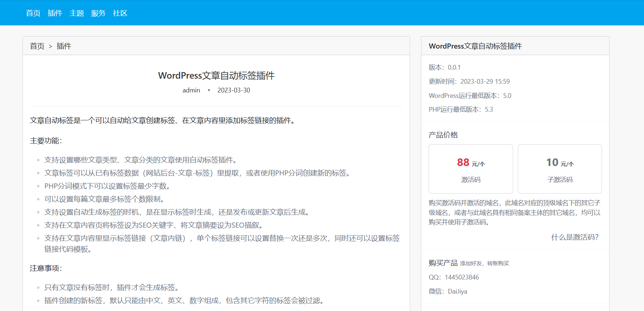
Task: Click the paragraph starting 购买激活码并激活的域名
Action: [x=515, y=212]
